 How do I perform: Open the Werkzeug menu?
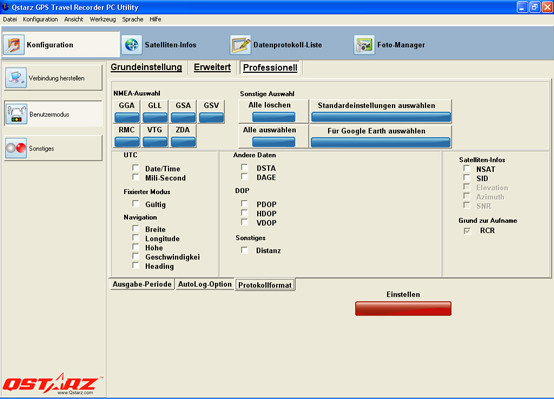pyautogui.click(x=102, y=19)
